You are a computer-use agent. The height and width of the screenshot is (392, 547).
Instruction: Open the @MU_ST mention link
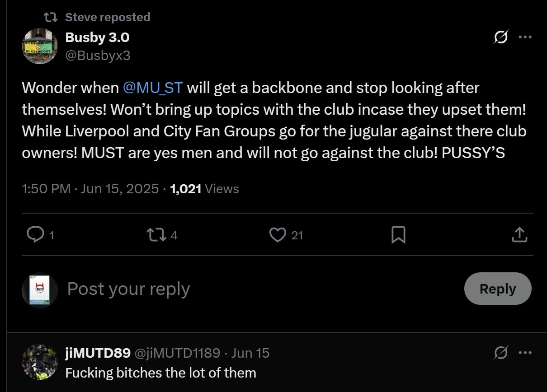point(152,88)
